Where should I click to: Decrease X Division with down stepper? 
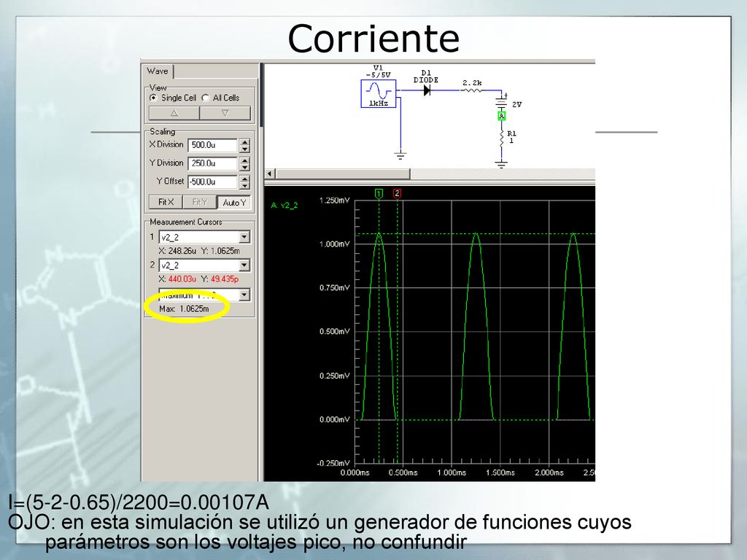tap(244, 149)
